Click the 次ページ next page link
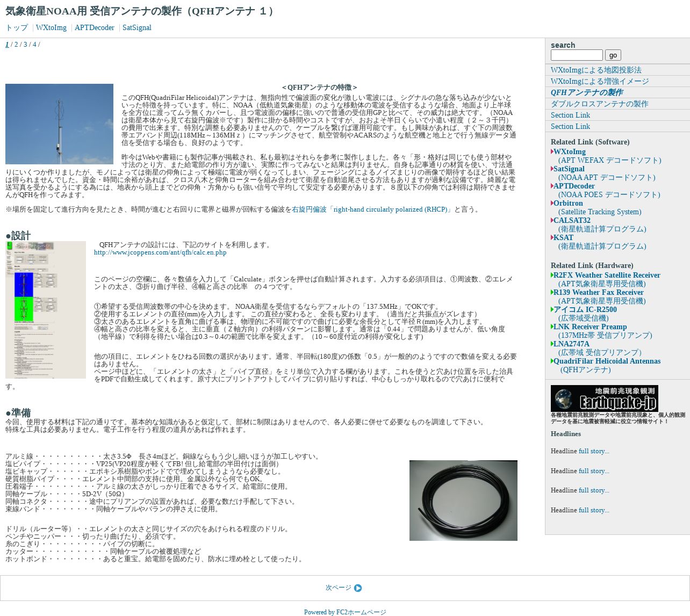 338,588
